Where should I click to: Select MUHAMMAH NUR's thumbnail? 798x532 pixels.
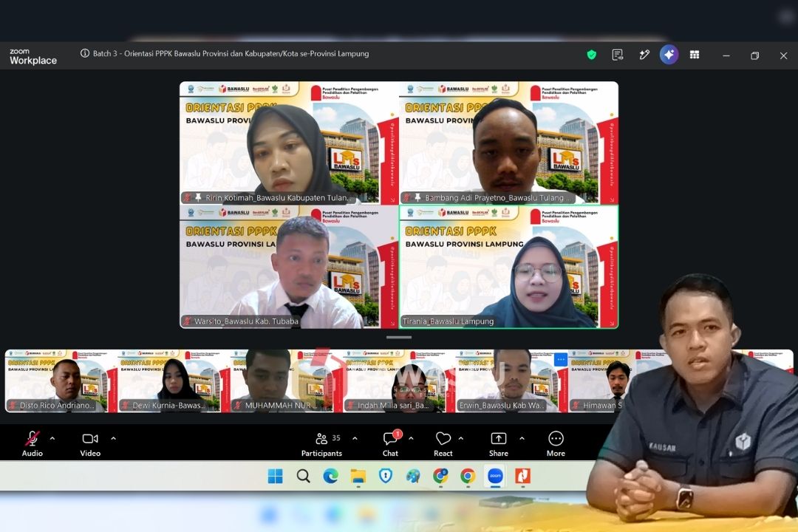(287, 381)
